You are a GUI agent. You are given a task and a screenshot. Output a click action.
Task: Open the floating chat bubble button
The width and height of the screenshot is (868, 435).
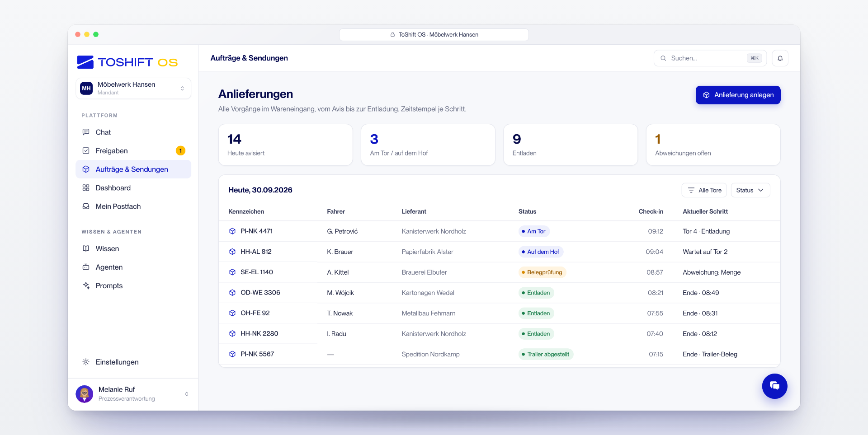click(x=774, y=386)
